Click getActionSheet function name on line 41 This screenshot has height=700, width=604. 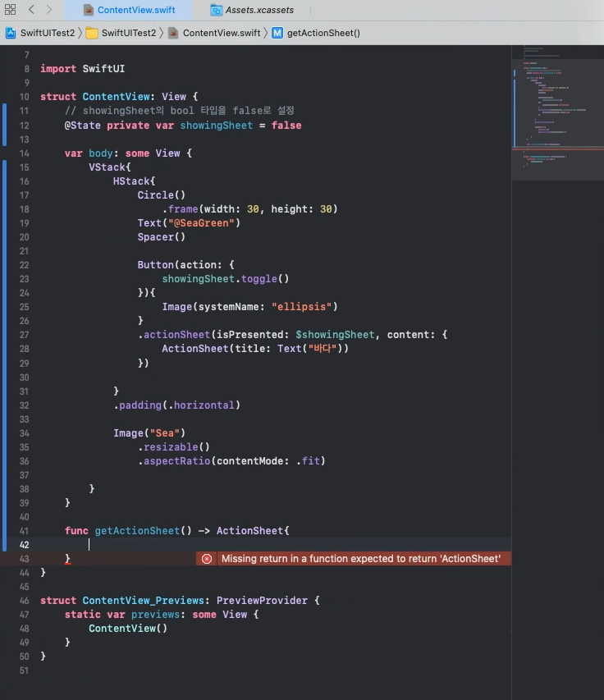coord(137,531)
